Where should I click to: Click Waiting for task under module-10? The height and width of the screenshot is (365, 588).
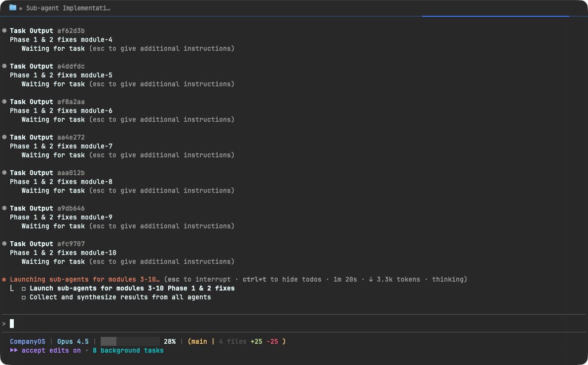point(53,261)
